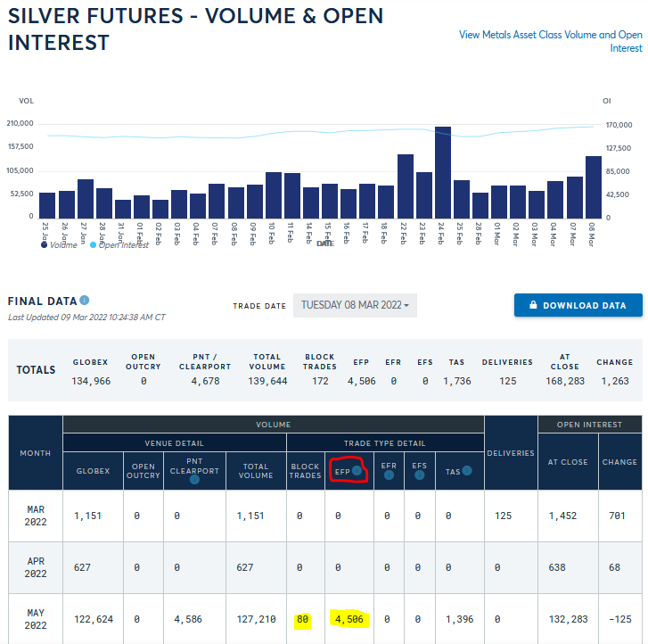Select the MAR 2022 row label
Viewport: 648px width, 644px height.
click(36, 516)
